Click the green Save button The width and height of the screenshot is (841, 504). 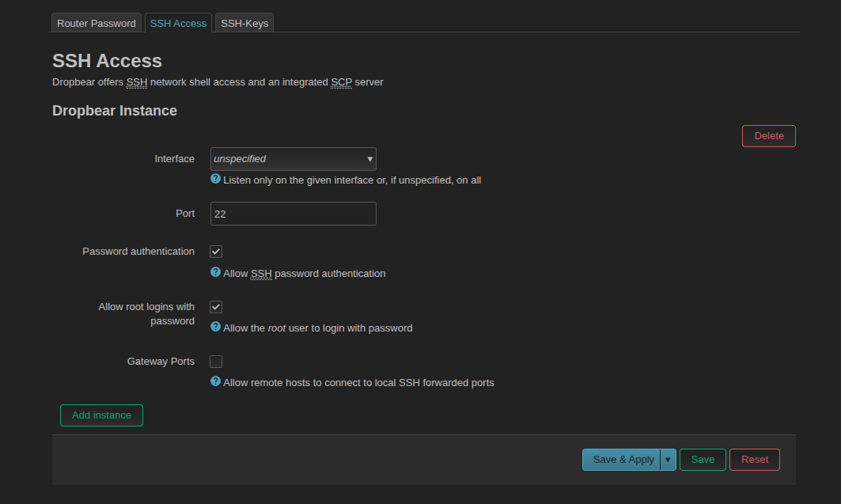(x=703, y=460)
